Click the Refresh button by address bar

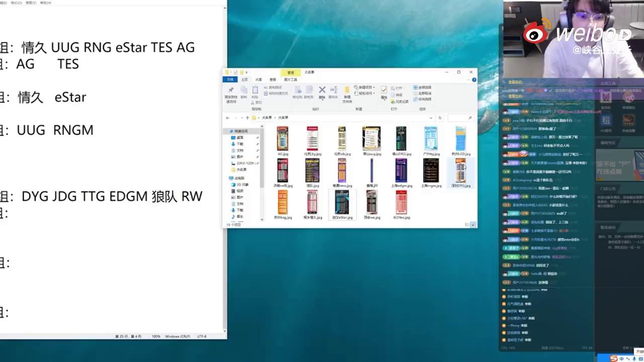point(440,118)
